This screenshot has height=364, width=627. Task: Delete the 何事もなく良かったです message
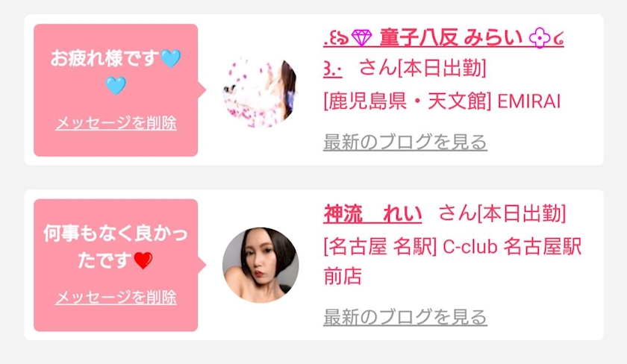(x=116, y=298)
